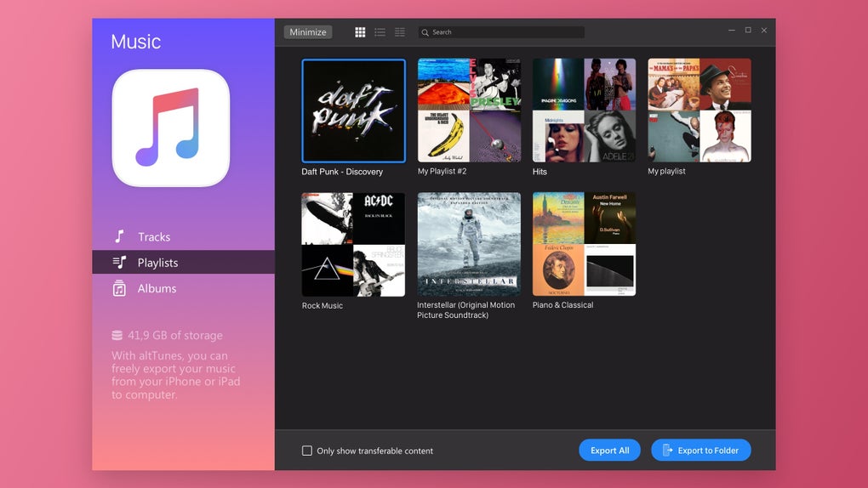The image size is (868, 488).
Task: Click the storage disk icon
Action: (117, 335)
